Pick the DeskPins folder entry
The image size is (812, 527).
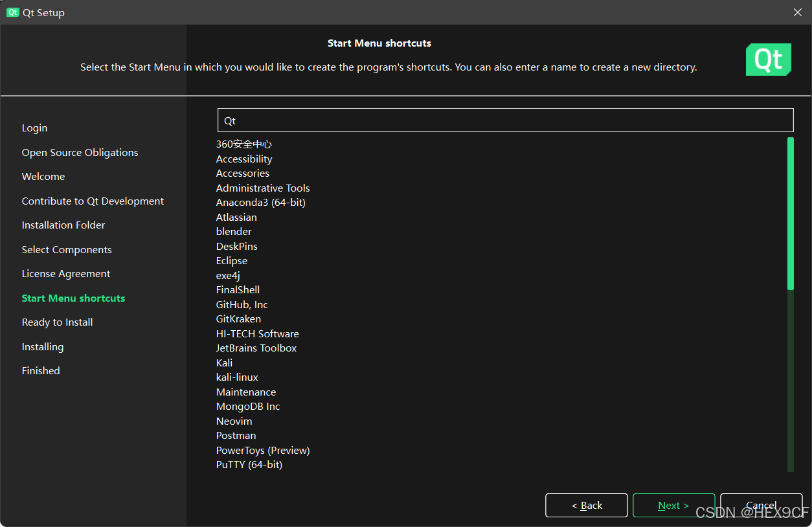(x=237, y=246)
